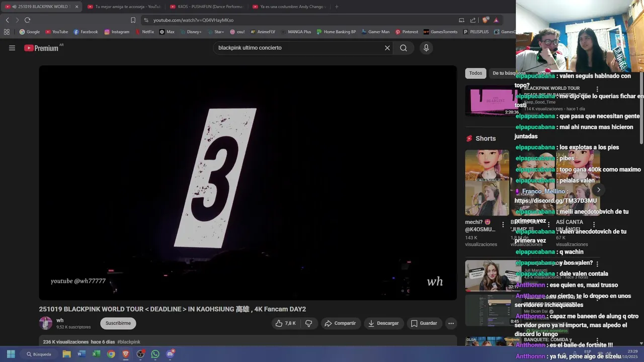This screenshot has width=644, height=362.
Task: Dislike the video with thumbs down
Action: tap(309, 323)
